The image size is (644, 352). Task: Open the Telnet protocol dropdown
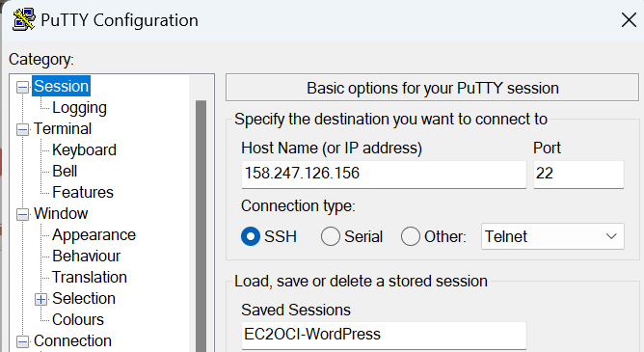[x=552, y=236]
